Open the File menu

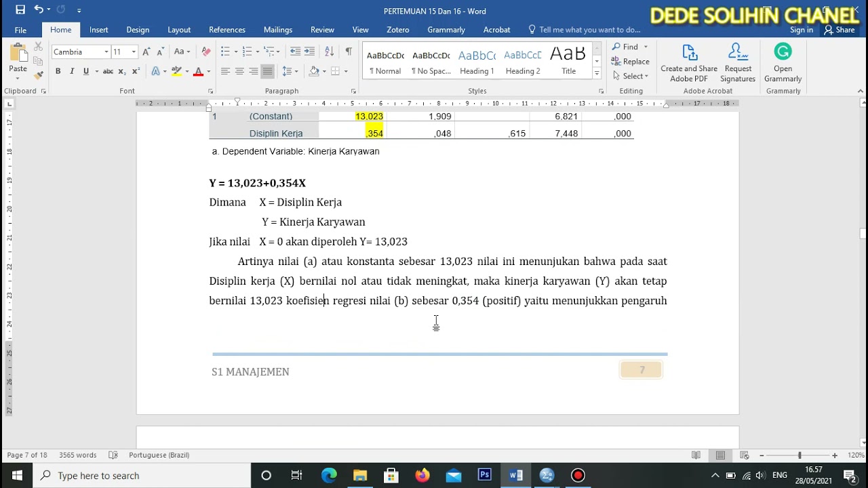click(x=20, y=30)
